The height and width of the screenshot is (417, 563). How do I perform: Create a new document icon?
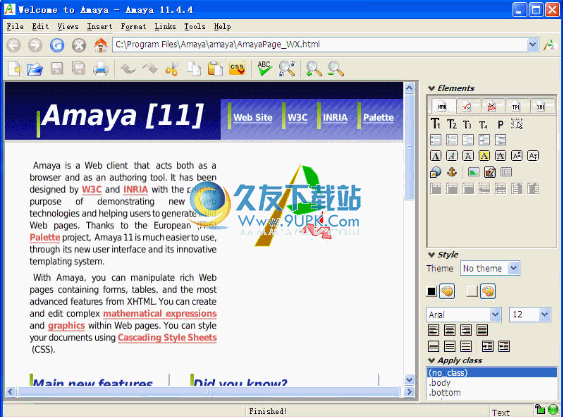tap(14, 68)
